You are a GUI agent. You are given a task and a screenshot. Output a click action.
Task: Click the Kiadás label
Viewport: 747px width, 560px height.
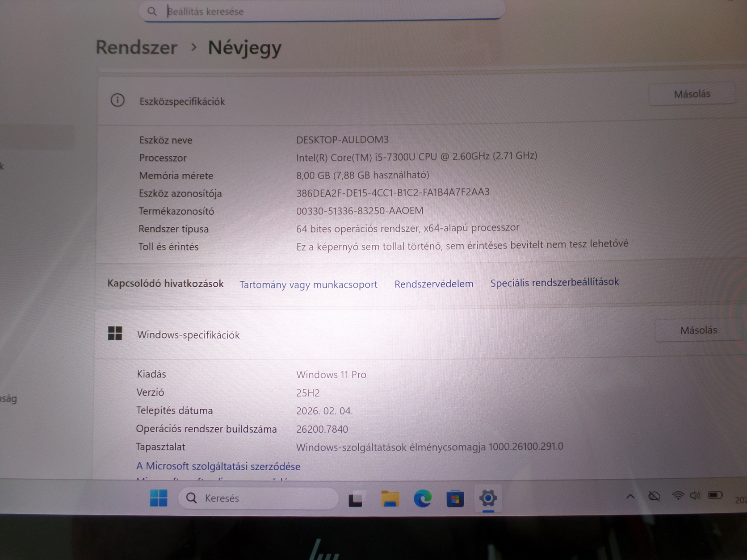pos(151,374)
